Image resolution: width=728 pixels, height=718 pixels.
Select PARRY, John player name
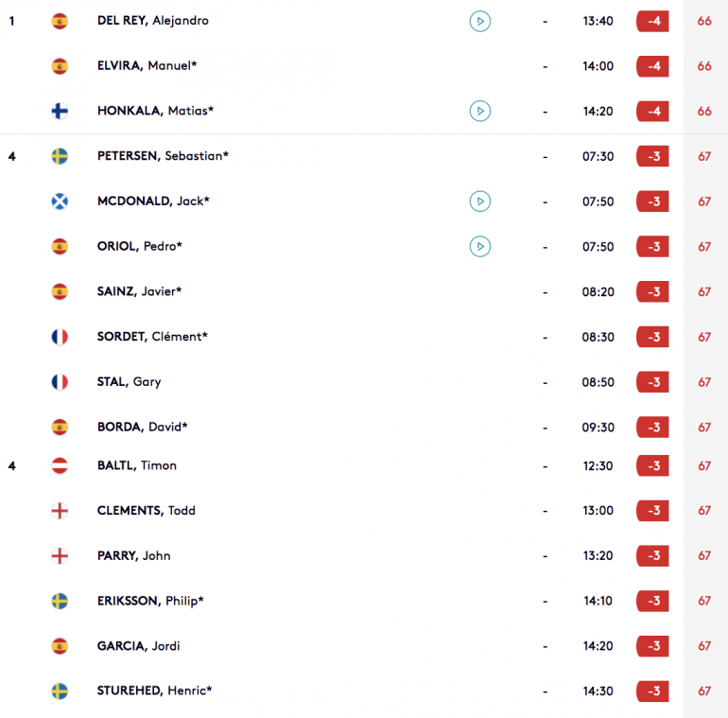(133, 555)
